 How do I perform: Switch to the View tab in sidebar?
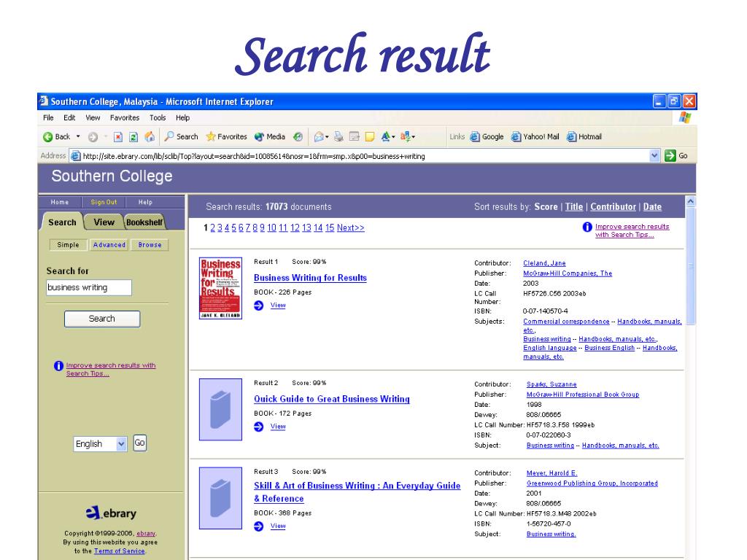pyautogui.click(x=104, y=222)
